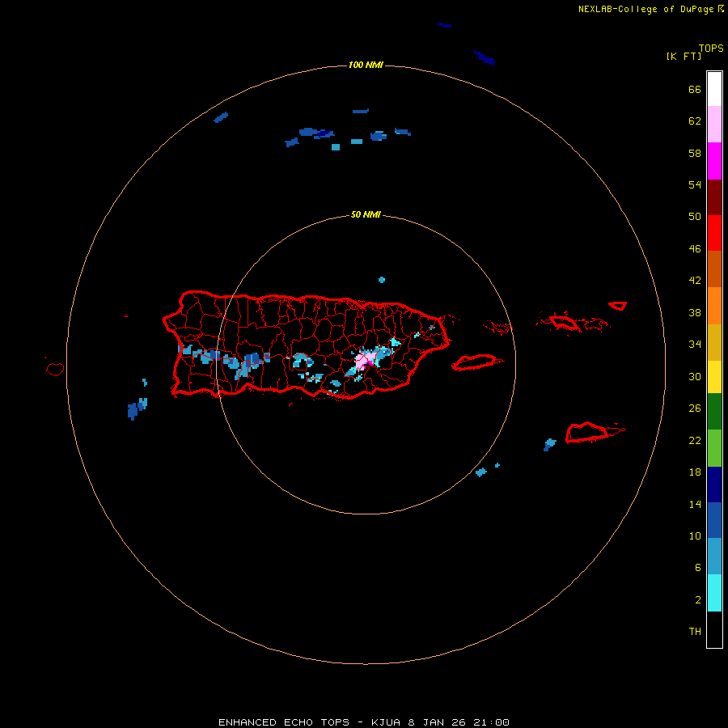The image size is (728, 728).
Task: Click the "TOPS" legend heading
Action: click(x=711, y=48)
